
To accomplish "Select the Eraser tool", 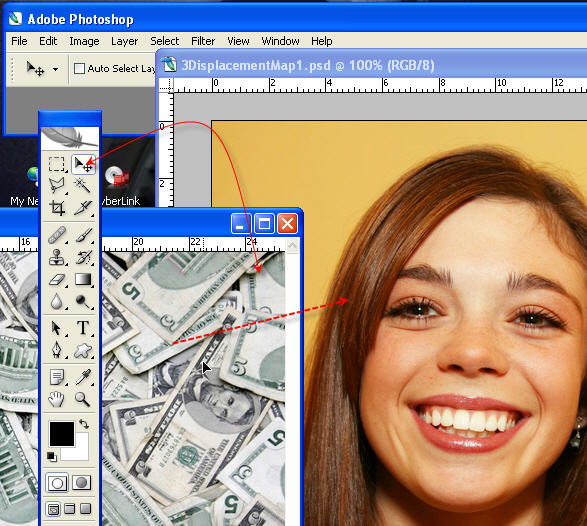I will (x=57, y=279).
